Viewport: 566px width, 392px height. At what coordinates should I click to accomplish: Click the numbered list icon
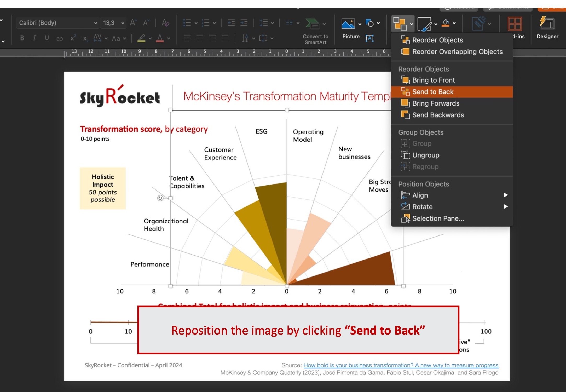click(206, 23)
